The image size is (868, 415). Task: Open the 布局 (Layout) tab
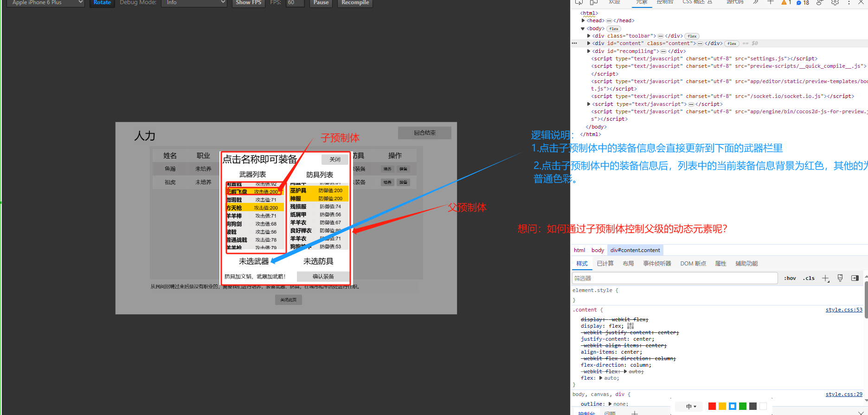[628, 264]
